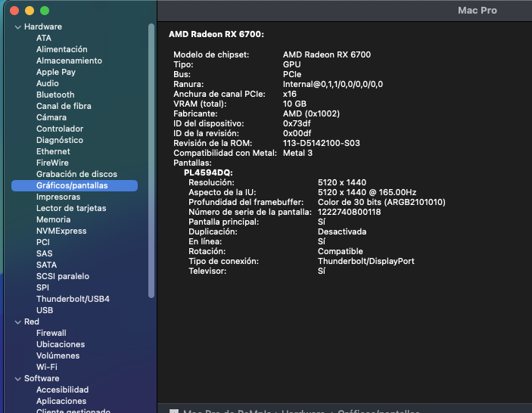Image resolution: width=532 pixels, height=413 pixels.
Task: Click the Metal 3 compatibility value
Action: (297, 153)
